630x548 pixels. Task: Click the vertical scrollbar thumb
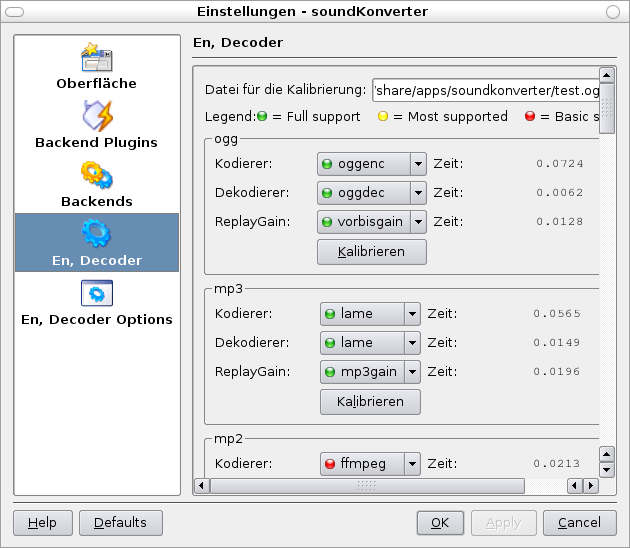pos(607,108)
